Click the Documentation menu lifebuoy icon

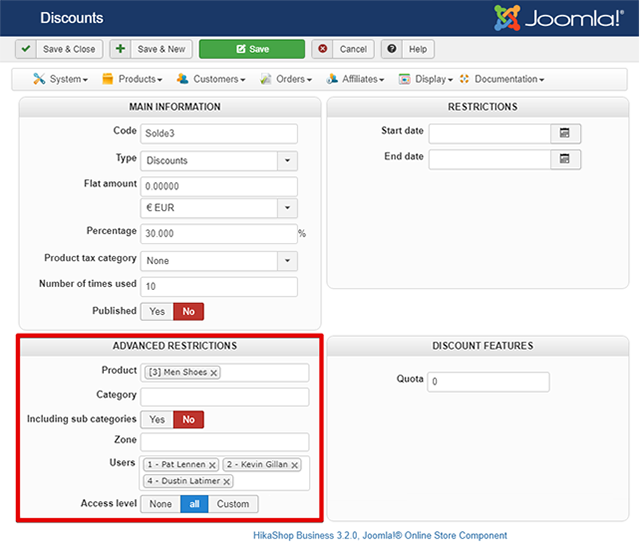pyautogui.click(x=464, y=79)
